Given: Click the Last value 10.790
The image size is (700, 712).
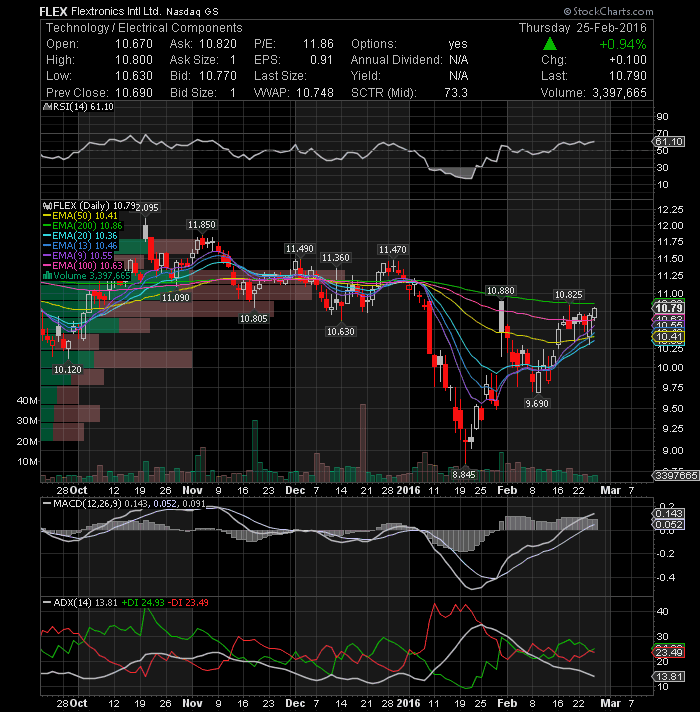Looking at the screenshot, I should (628, 75).
